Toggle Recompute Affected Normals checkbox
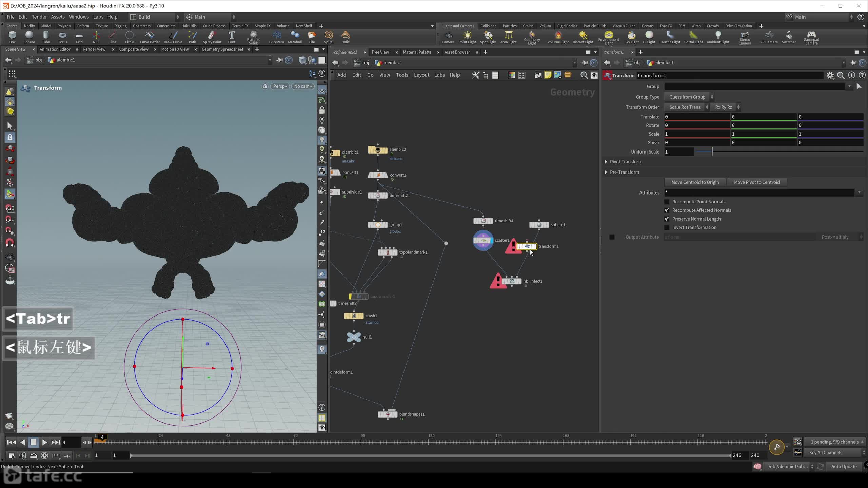868x488 pixels. click(x=667, y=210)
